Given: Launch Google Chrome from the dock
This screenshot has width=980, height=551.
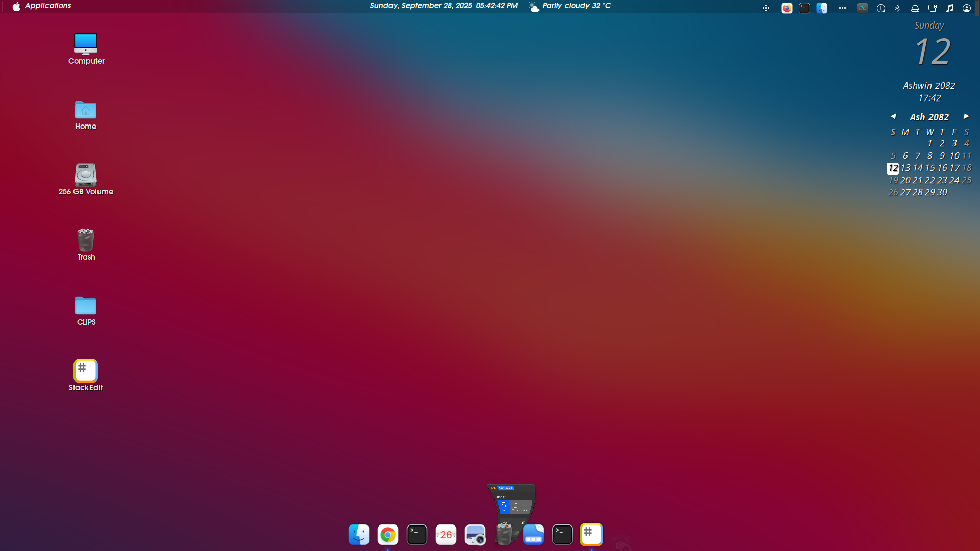Looking at the screenshot, I should (388, 535).
